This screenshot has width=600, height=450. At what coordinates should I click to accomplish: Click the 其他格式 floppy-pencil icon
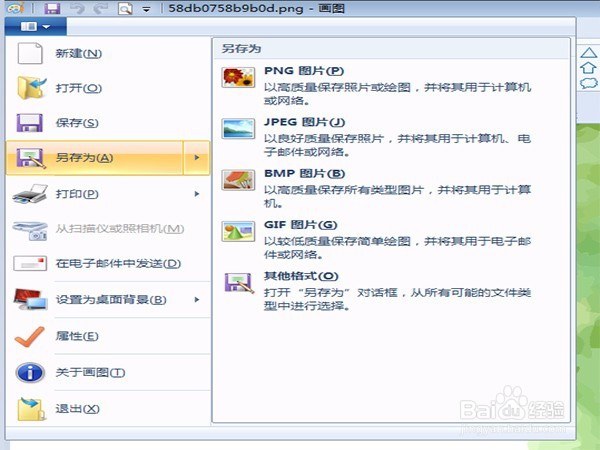pos(239,283)
